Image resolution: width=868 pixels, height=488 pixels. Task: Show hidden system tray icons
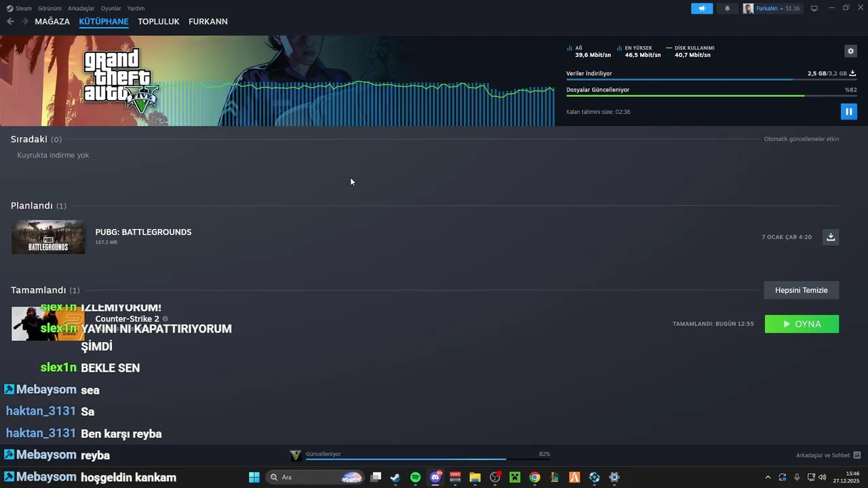(768, 477)
